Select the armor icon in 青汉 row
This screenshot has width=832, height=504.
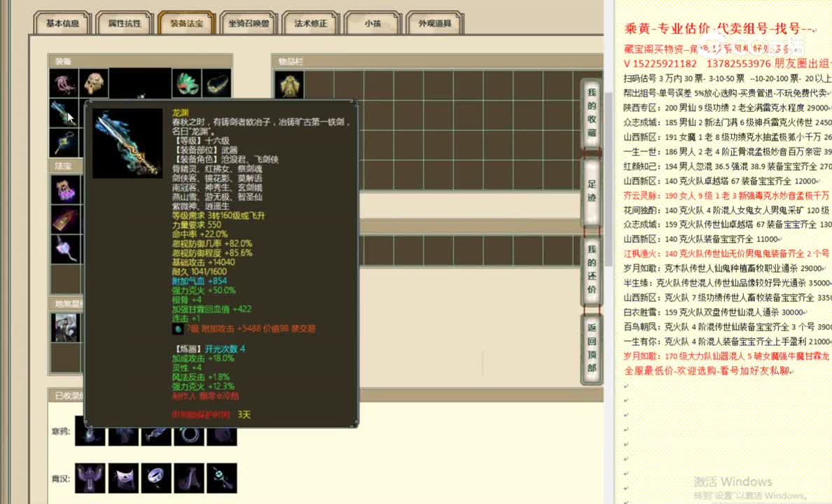[x=90, y=478]
